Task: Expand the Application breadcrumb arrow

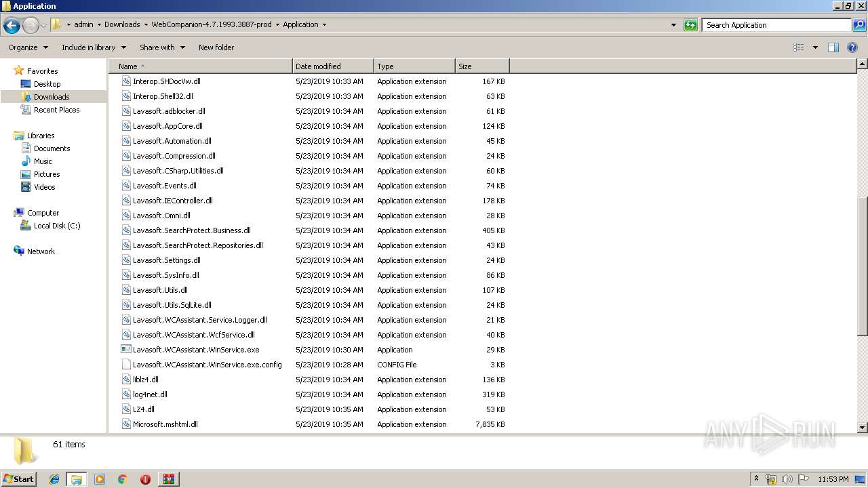Action: [324, 25]
